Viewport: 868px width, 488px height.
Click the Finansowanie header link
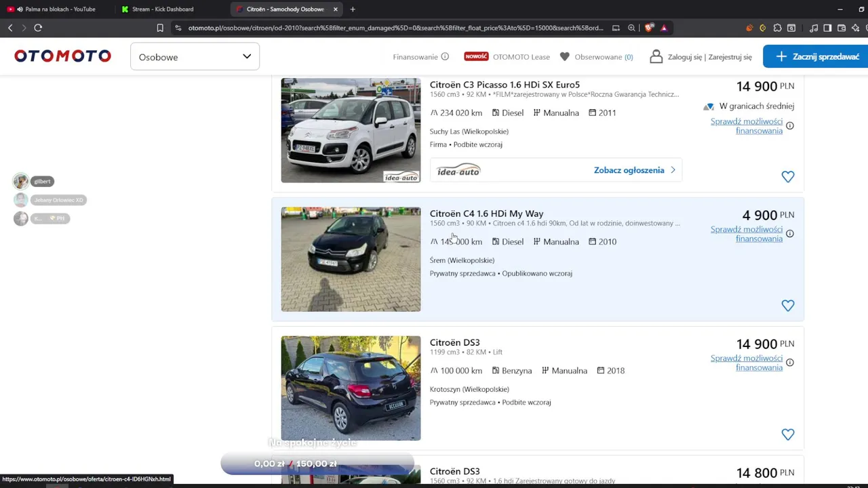point(415,57)
